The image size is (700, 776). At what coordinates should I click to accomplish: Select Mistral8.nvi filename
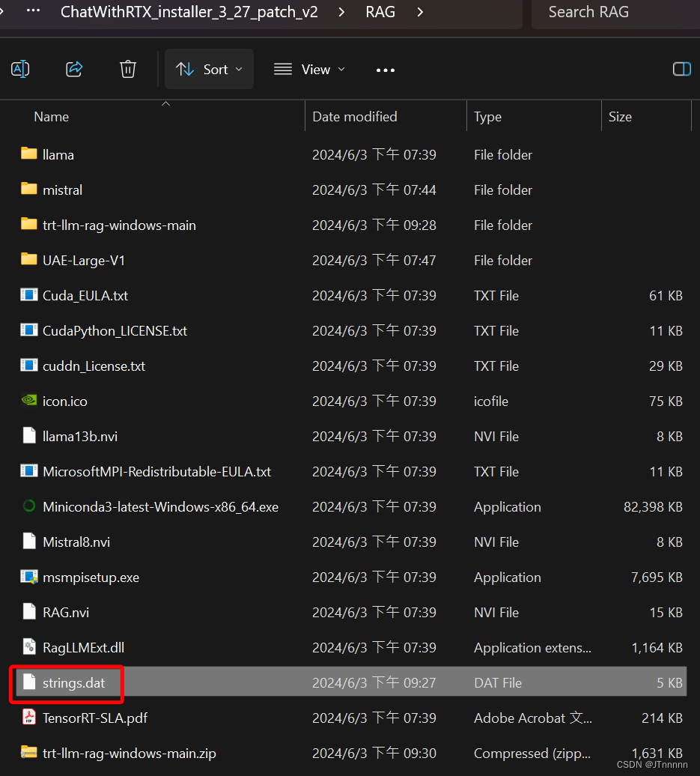point(76,542)
